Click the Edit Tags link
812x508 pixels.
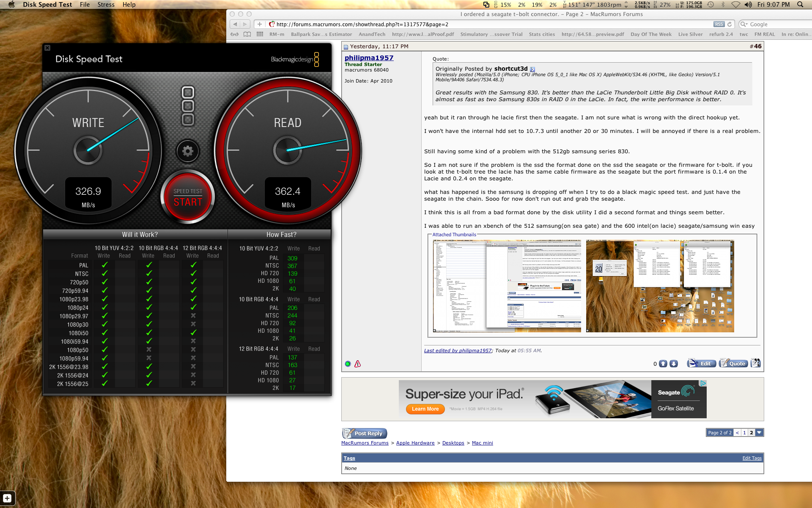[x=752, y=458]
